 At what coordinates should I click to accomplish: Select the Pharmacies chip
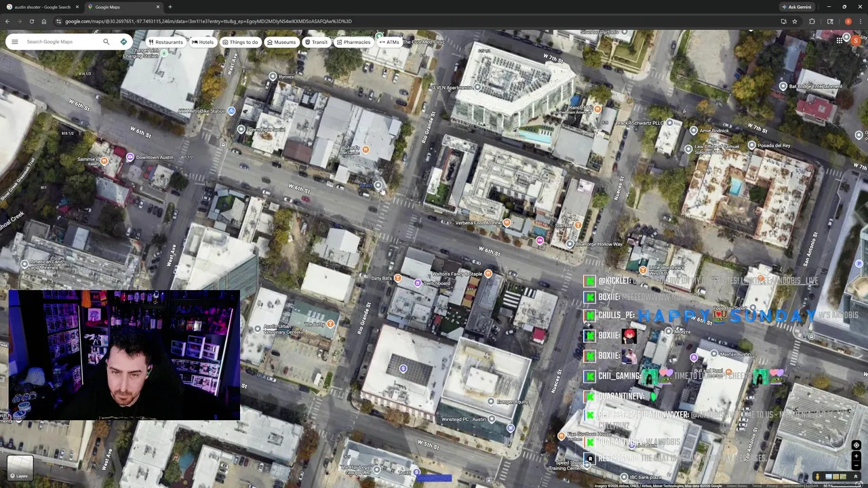coord(353,42)
